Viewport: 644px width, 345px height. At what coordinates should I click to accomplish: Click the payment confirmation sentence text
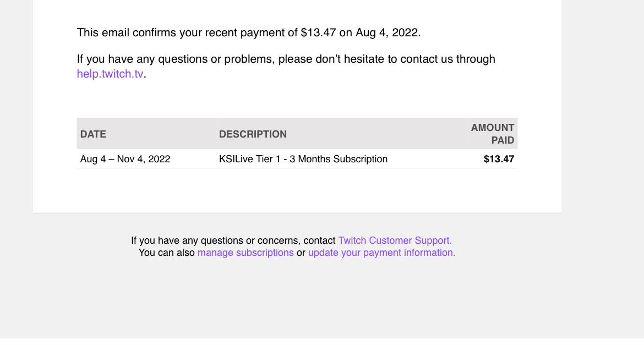(x=248, y=32)
